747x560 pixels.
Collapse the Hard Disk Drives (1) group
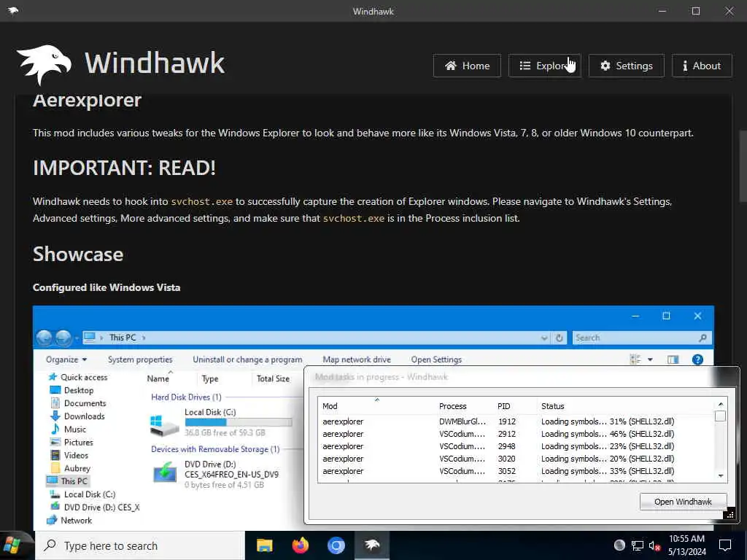(x=186, y=397)
